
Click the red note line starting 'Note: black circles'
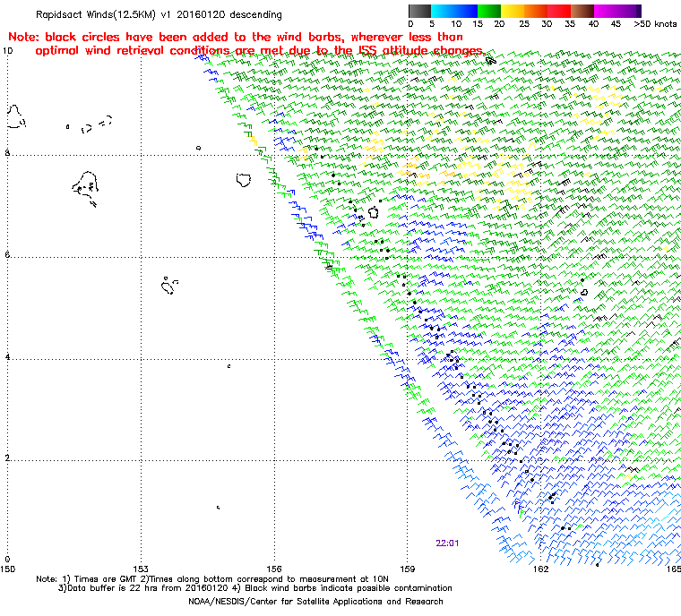coord(236,37)
